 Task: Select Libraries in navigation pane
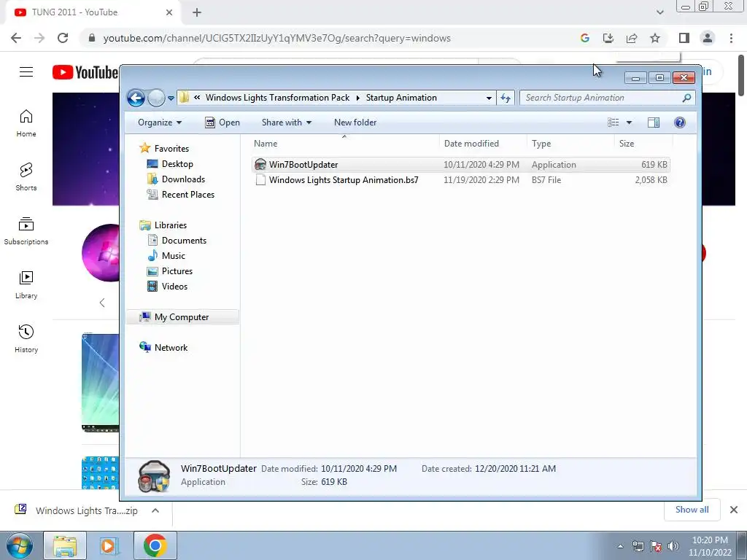click(163, 225)
